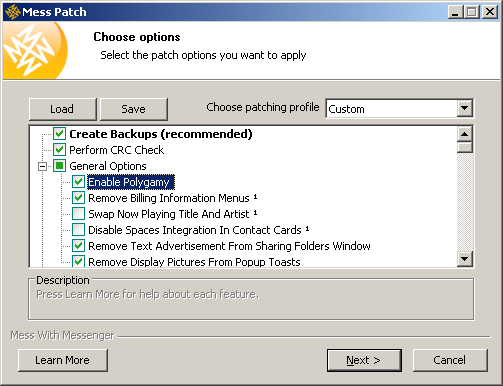Enable Swap Now Playing Title And Artist
Viewport: 503px width, 386px height.
click(x=78, y=214)
